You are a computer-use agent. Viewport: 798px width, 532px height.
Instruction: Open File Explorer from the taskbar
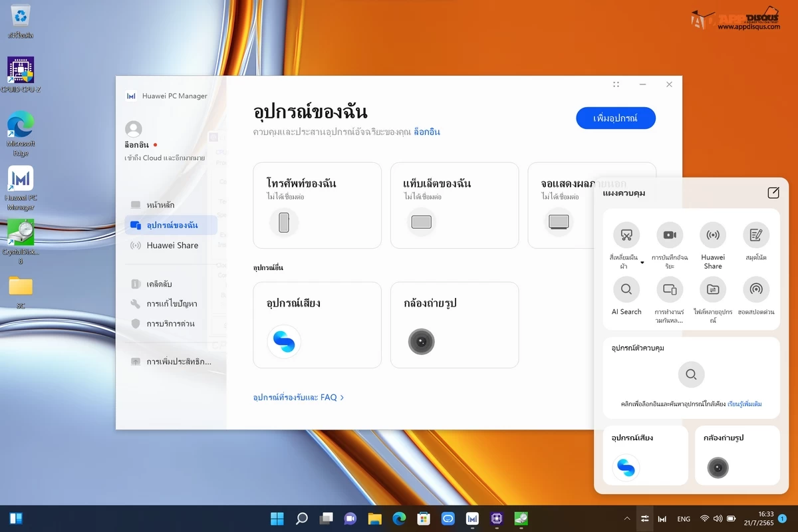click(375, 519)
